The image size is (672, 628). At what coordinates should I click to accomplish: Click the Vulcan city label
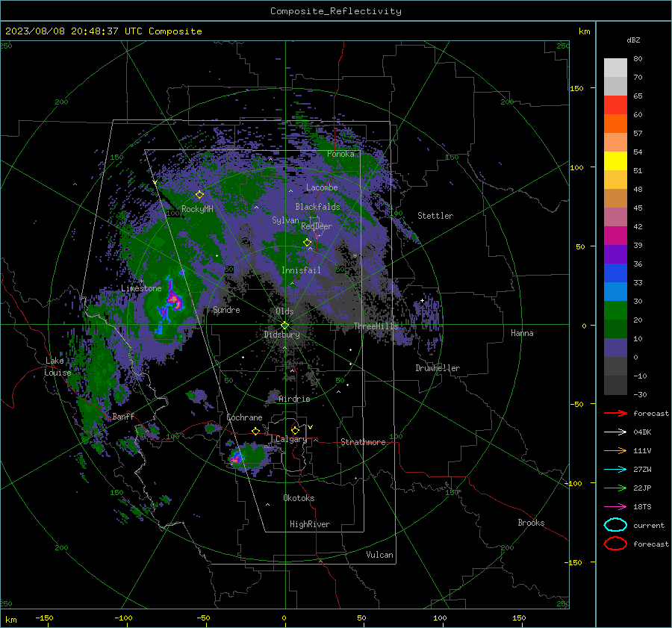click(x=379, y=555)
